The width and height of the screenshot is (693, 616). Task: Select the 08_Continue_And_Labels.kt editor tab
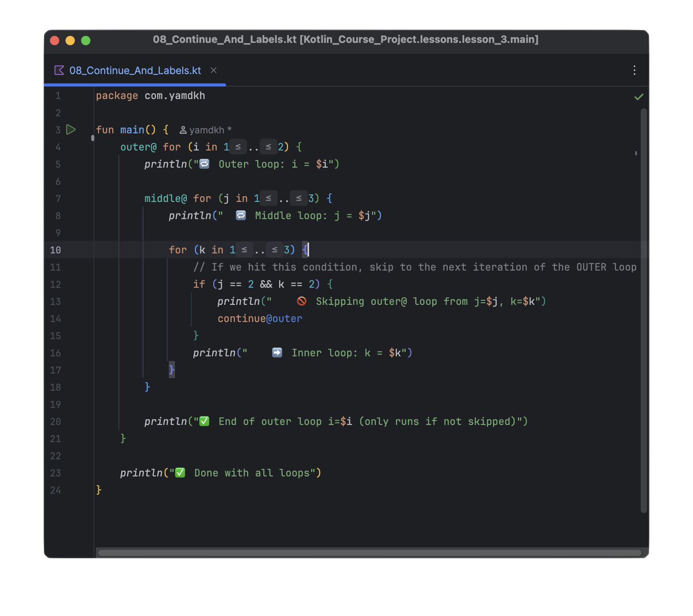[135, 71]
